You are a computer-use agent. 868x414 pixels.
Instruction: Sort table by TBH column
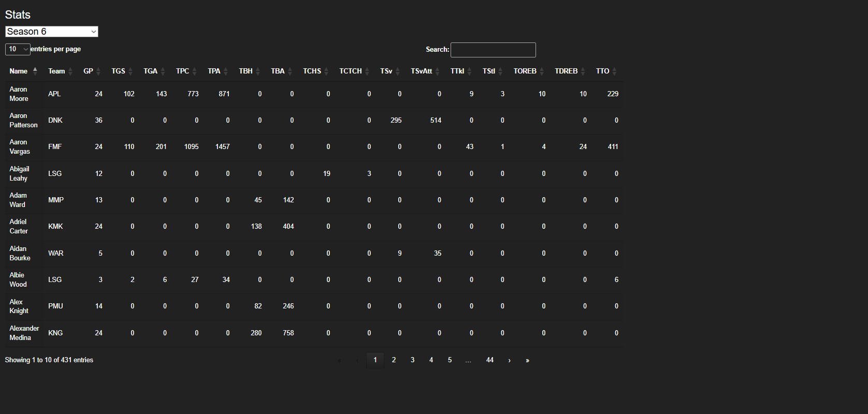click(250, 71)
